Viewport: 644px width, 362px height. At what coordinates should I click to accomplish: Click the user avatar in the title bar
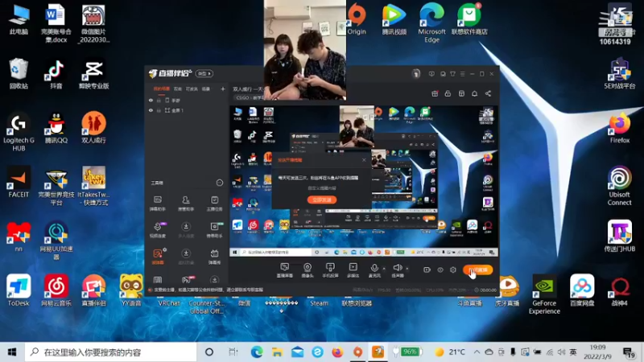coord(415,74)
